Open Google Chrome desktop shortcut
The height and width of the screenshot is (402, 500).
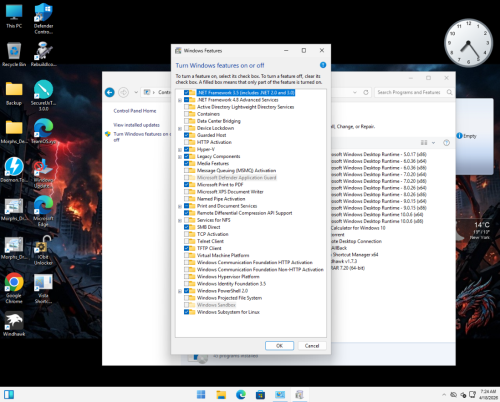(14, 288)
